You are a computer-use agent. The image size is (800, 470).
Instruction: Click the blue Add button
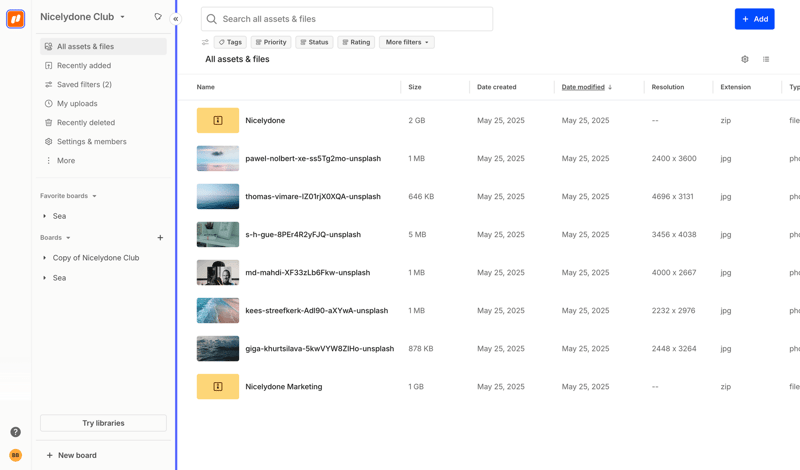pos(755,19)
